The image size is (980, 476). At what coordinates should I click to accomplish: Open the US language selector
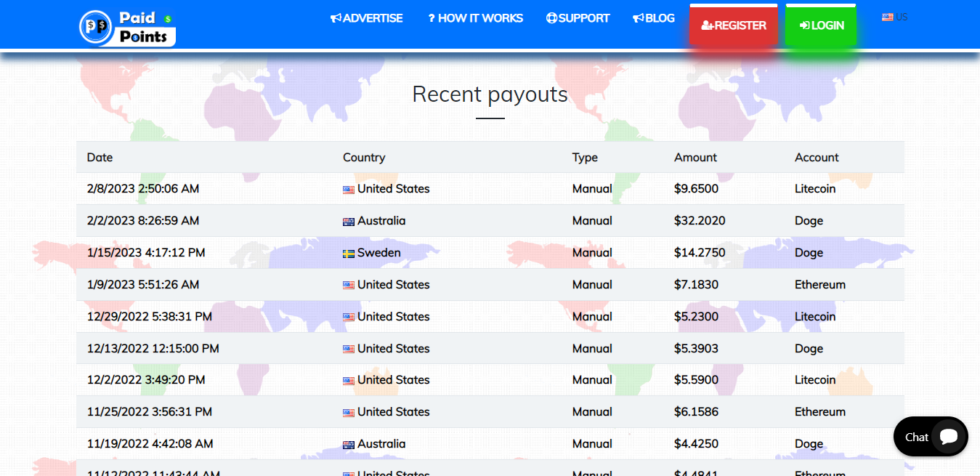(x=893, y=16)
